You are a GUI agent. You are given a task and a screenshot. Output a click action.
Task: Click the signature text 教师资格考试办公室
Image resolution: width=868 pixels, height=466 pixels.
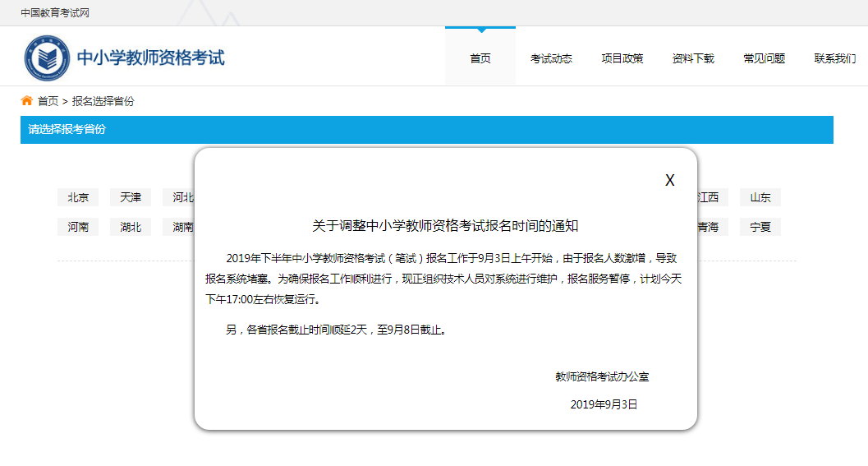pos(602,376)
